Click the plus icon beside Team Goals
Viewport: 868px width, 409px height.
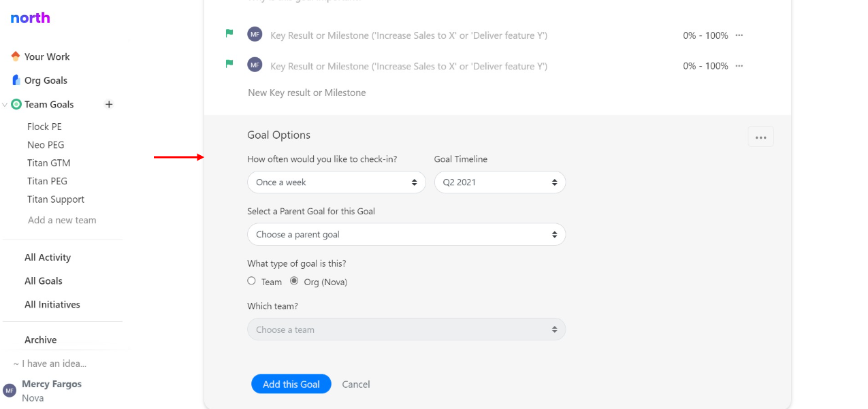click(109, 104)
